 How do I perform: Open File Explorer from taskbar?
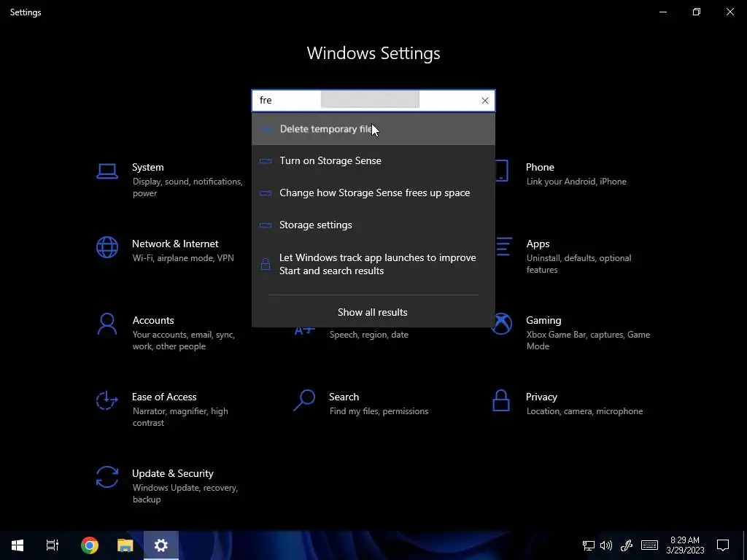click(125, 545)
